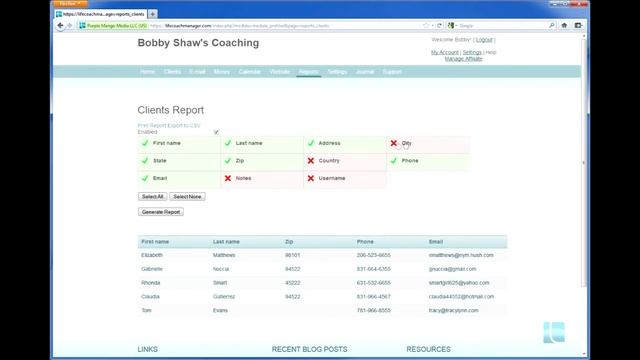The width and height of the screenshot is (640, 360).
Task: Click the URL address field
Action: click(x=286, y=25)
